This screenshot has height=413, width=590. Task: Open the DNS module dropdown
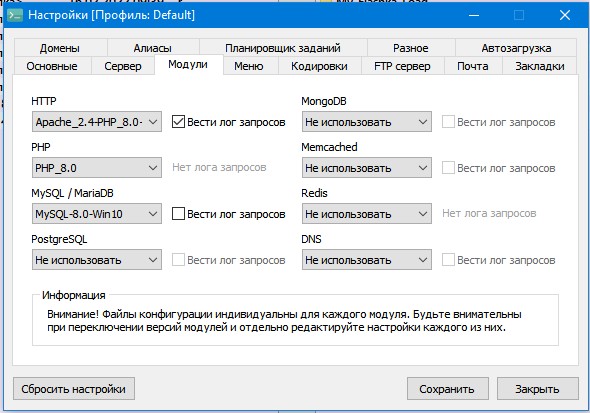pos(367,260)
